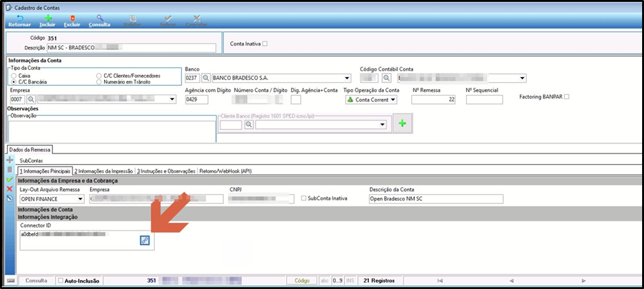
Task: Open the Lay-Out Arquivo Remessa OPEN FINANCE dropdown
Action: coord(81,199)
